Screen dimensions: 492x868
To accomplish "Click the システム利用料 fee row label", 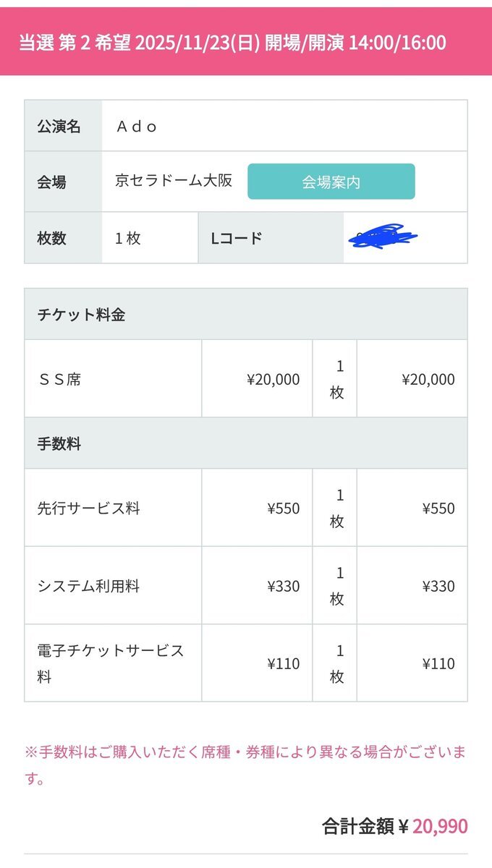I will (x=88, y=587).
